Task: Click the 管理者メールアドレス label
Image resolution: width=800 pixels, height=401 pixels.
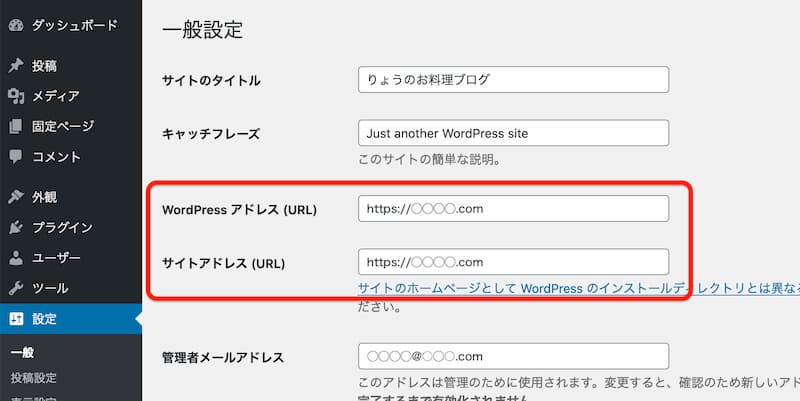Action: 223,358
